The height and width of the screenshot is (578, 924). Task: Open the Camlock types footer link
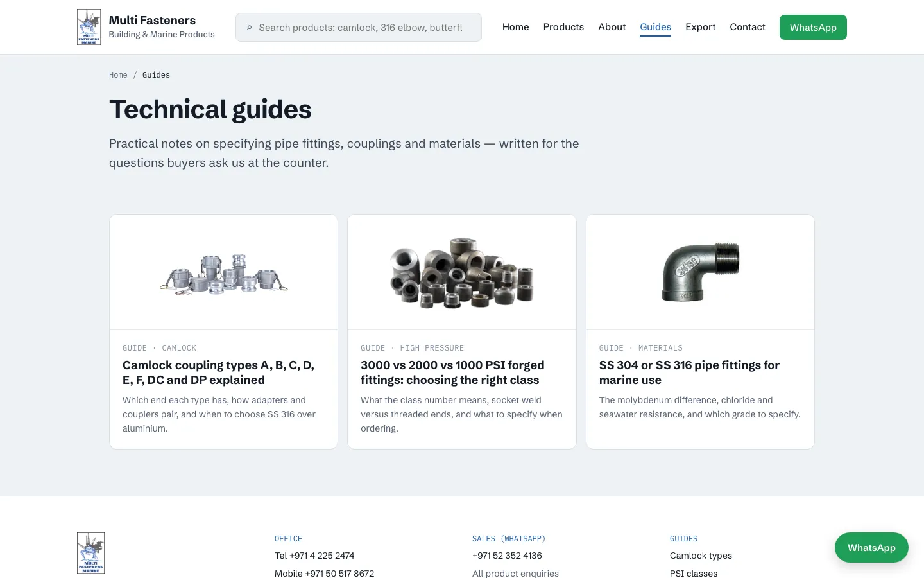701,556
